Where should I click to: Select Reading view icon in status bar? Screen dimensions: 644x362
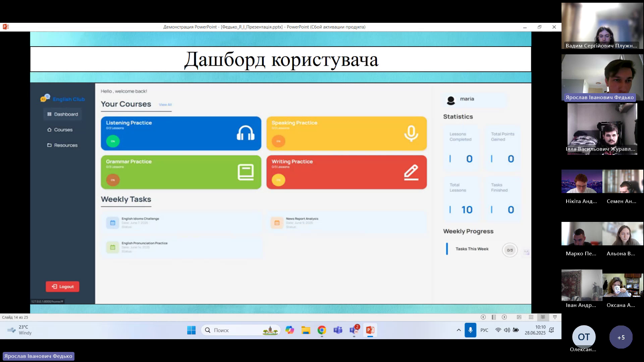pyautogui.click(x=543, y=317)
